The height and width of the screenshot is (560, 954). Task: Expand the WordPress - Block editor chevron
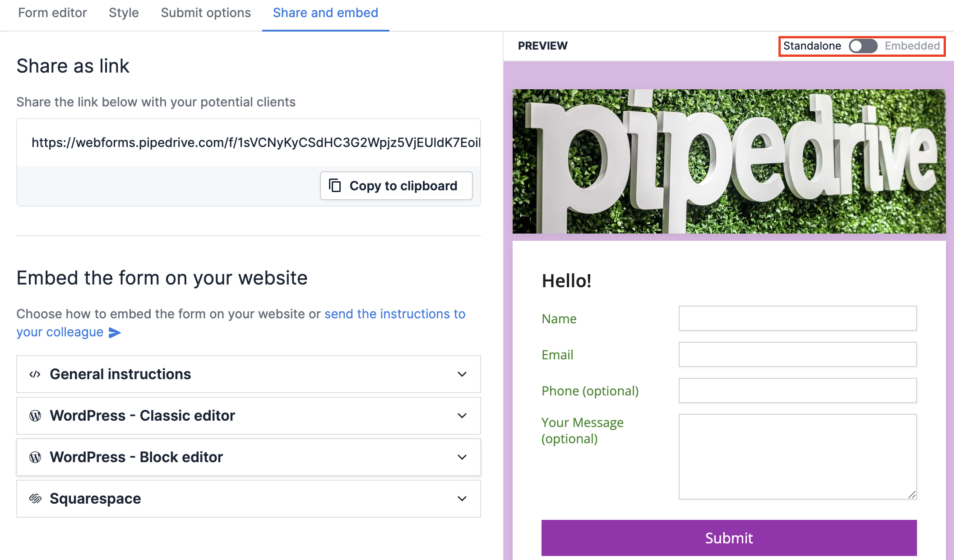pyautogui.click(x=462, y=457)
